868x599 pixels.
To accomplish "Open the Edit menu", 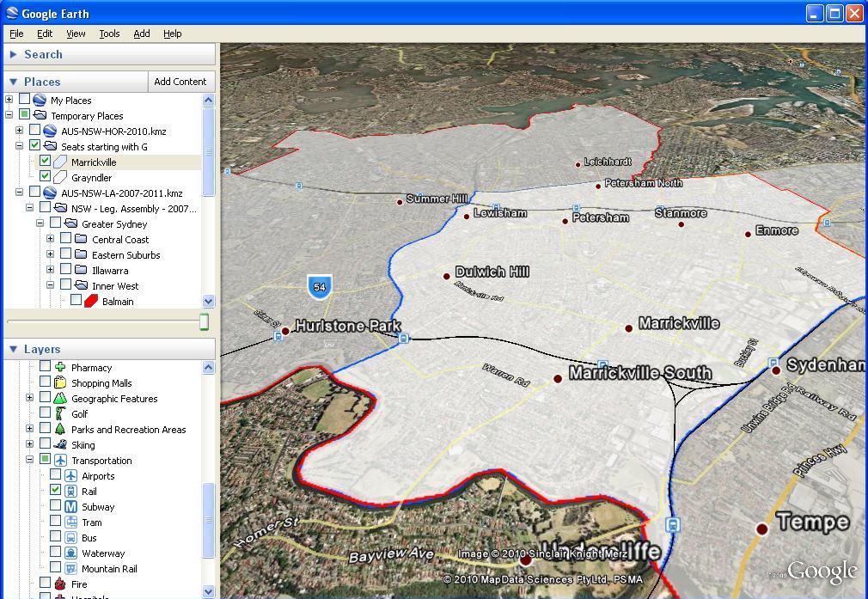I will click(x=45, y=34).
